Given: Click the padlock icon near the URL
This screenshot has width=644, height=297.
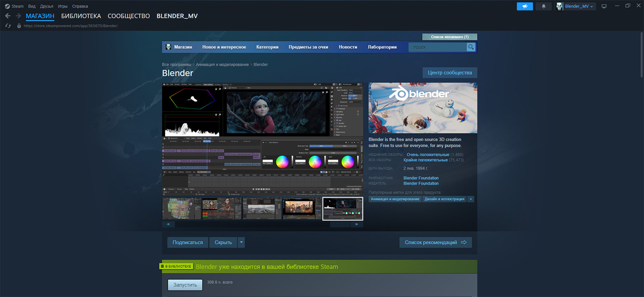Looking at the screenshot, I should click(19, 26).
